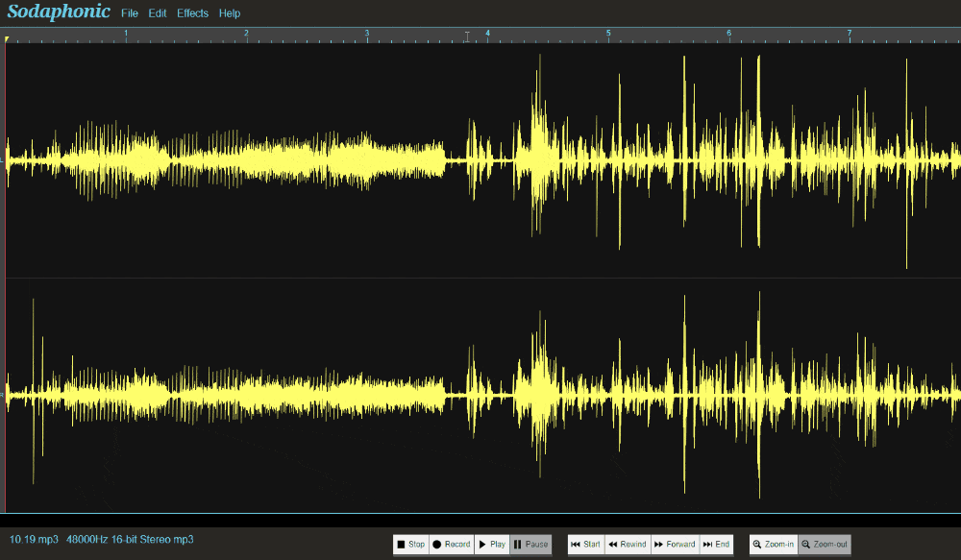Zoom in on the waveform
Image resolution: width=961 pixels, height=560 pixels.
774,545
